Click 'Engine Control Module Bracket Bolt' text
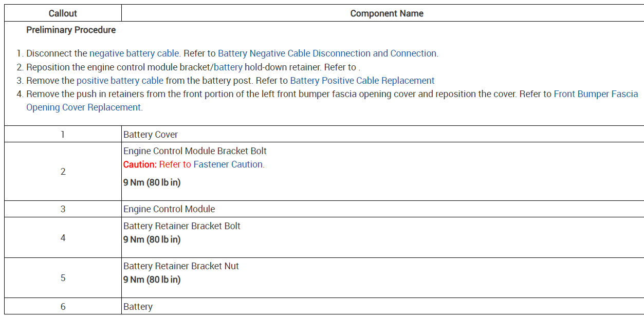 [x=195, y=151]
